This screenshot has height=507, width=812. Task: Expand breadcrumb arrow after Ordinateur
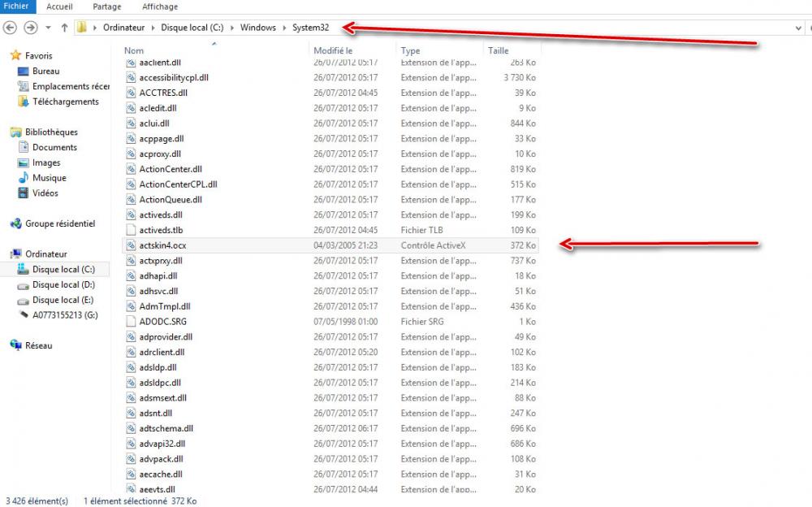coord(153,28)
